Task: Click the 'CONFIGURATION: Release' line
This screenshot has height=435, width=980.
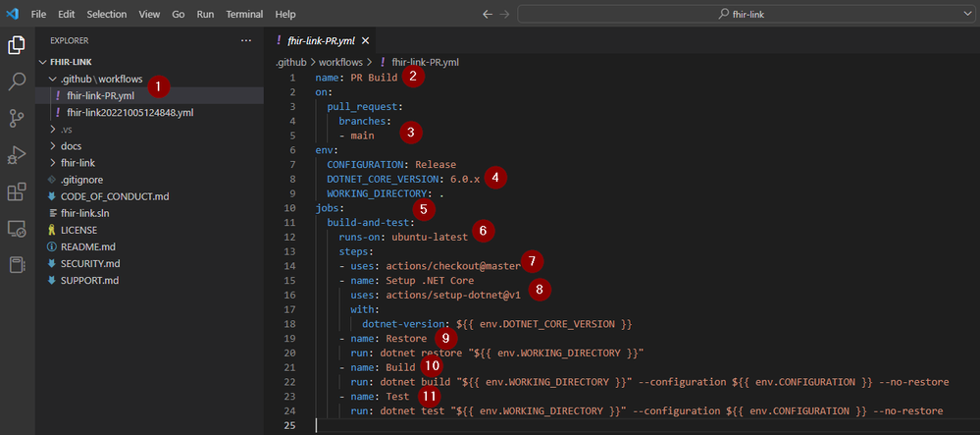Action: [x=391, y=164]
